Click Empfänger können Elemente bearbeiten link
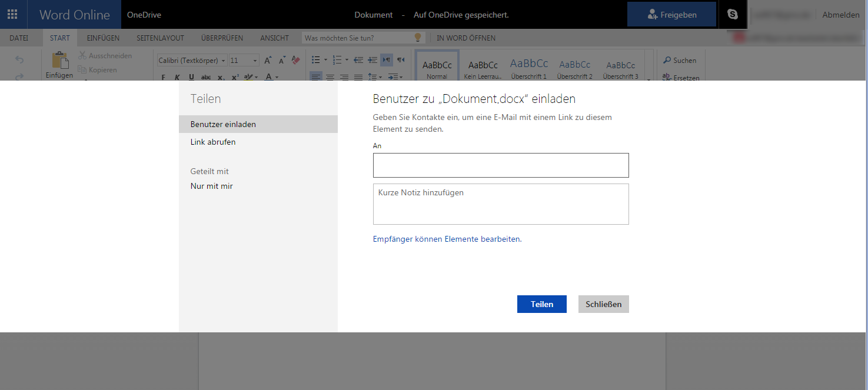868x390 pixels. point(447,239)
